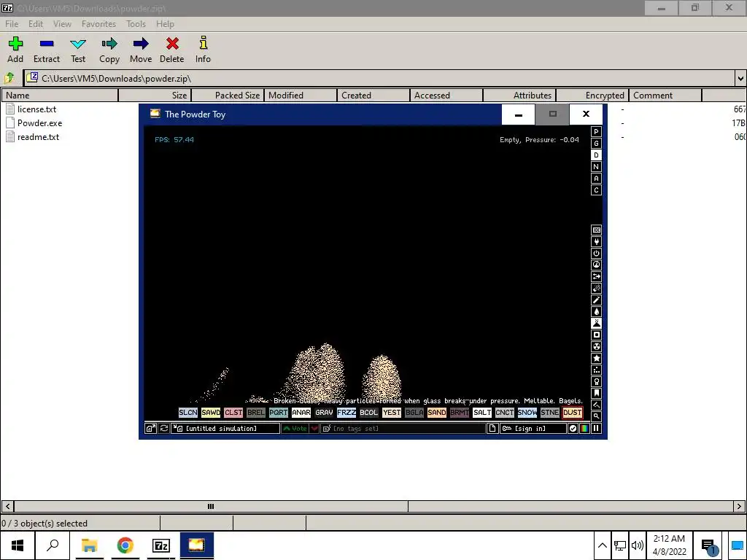Screen dimensions: 747x560
Task: Select Powder.exe in the file list
Action: point(39,122)
